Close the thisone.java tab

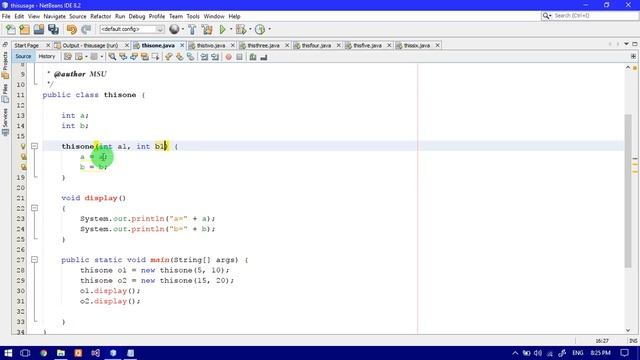(182, 45)
